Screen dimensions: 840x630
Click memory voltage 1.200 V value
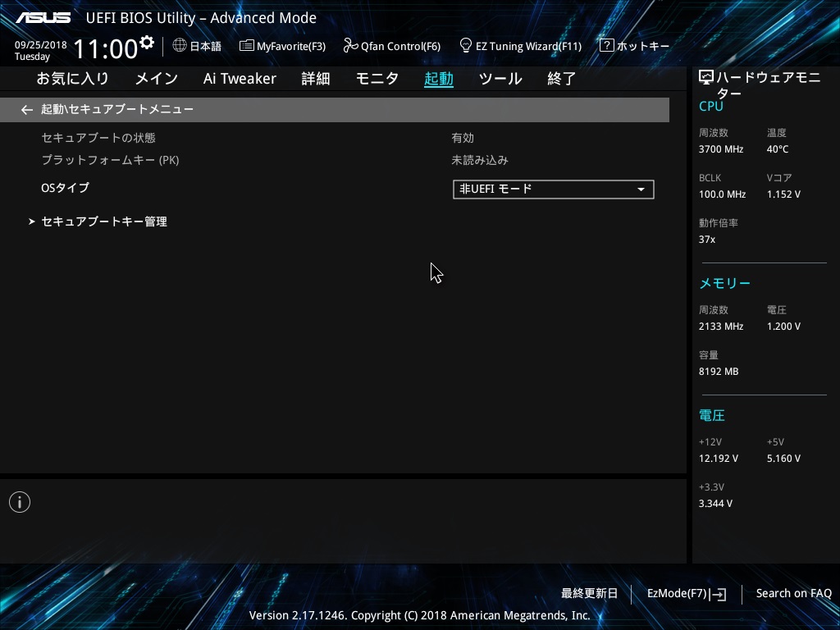783,326
